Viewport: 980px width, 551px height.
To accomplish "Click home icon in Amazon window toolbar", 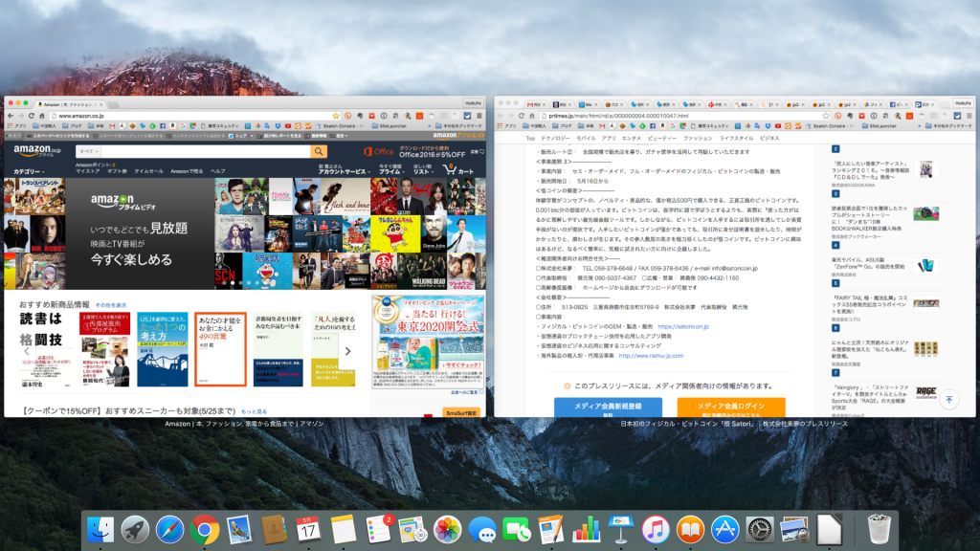I will pyautogui.click(x=42, y=116).
